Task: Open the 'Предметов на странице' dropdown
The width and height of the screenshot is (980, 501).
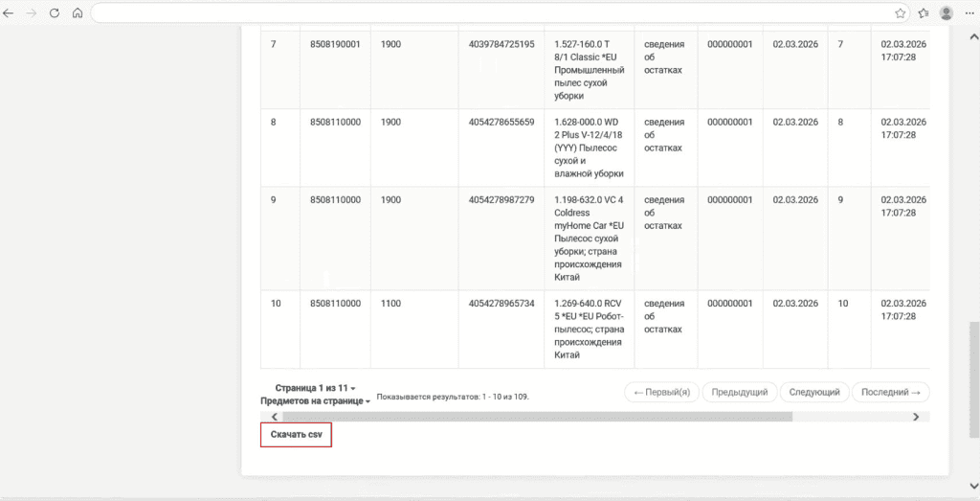Action: click(315, 401)
